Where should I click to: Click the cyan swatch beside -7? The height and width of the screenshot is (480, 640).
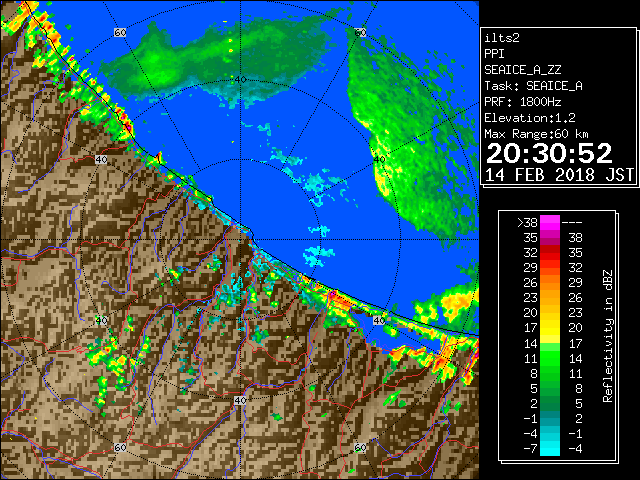point(550,448)
